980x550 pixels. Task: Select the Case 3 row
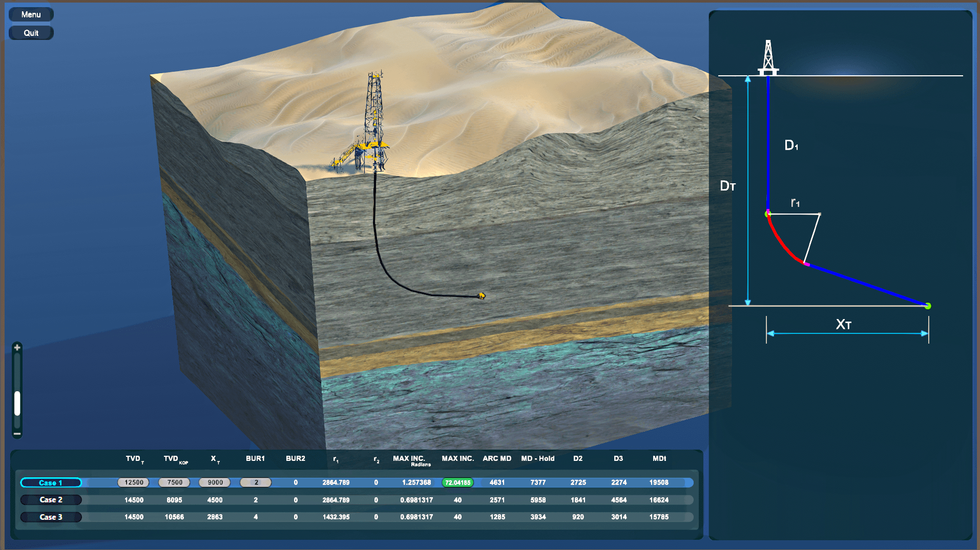pyautogui.click(x=51, y=517)
